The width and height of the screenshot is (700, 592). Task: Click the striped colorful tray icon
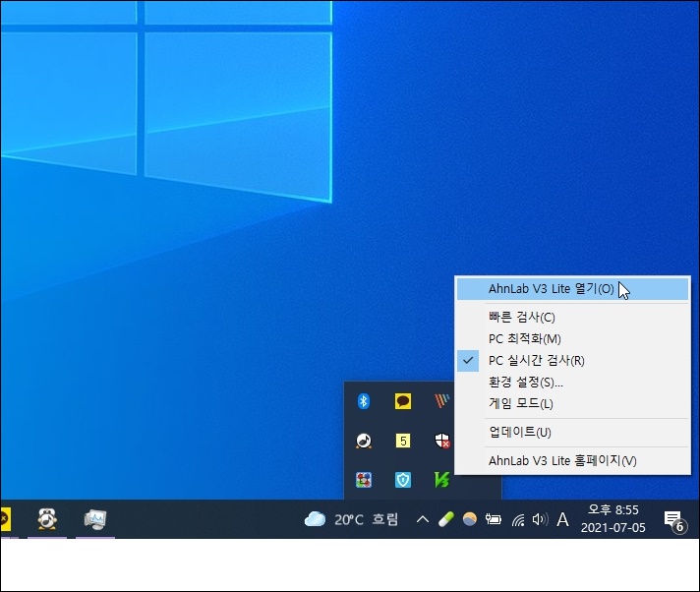click(x=442, y=401)
